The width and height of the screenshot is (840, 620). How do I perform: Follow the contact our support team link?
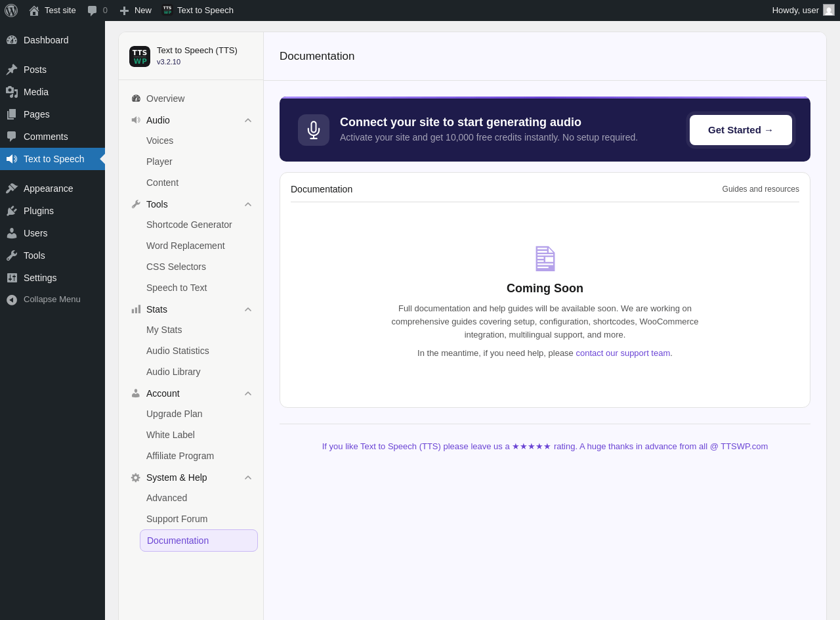coord(623,353)
